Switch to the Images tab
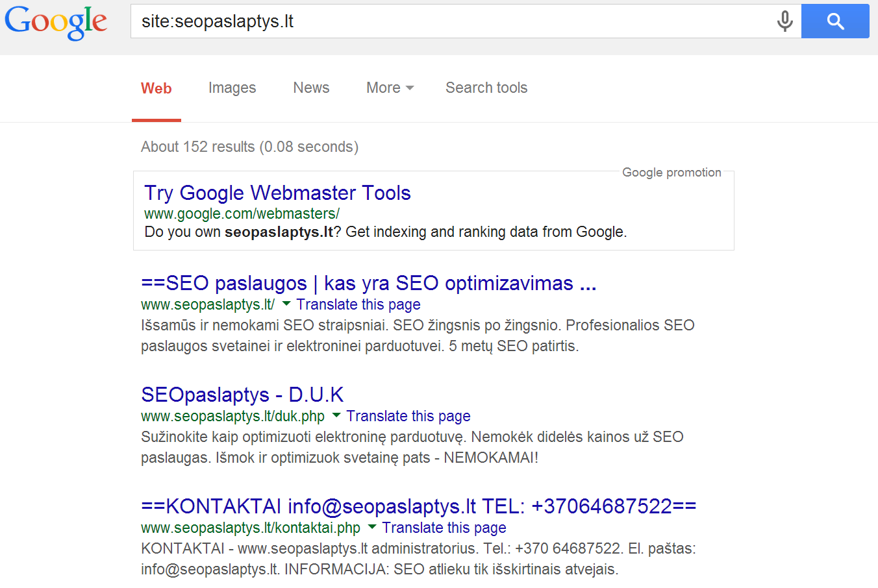The image size is (878, 588). point(232,88)
